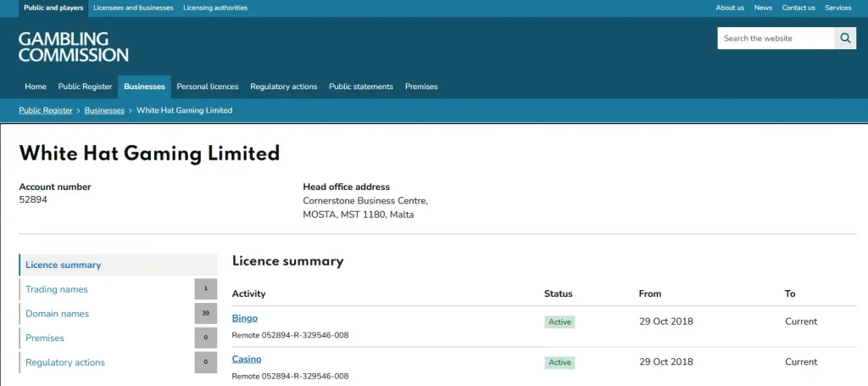Screen dimensions: 868x386
Task: Click the account number 52894
Action: point(33,199)
